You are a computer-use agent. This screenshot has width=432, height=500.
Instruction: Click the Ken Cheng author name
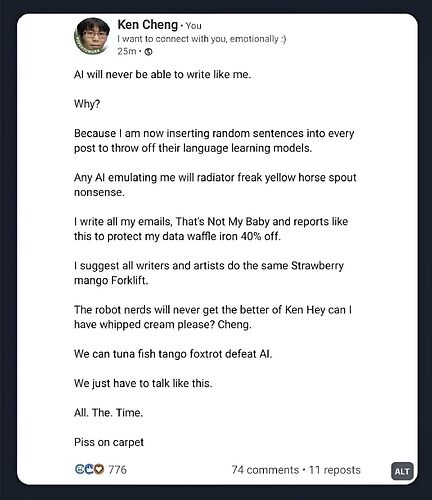click(148, 25)
